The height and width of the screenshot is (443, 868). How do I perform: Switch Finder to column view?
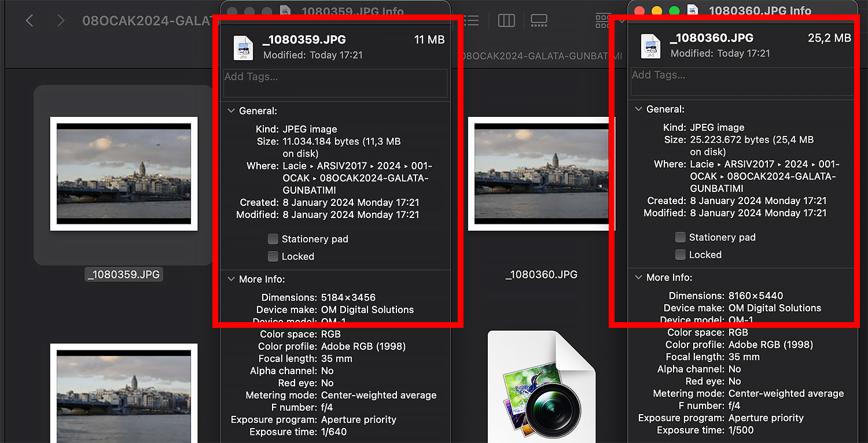[506, 21]
